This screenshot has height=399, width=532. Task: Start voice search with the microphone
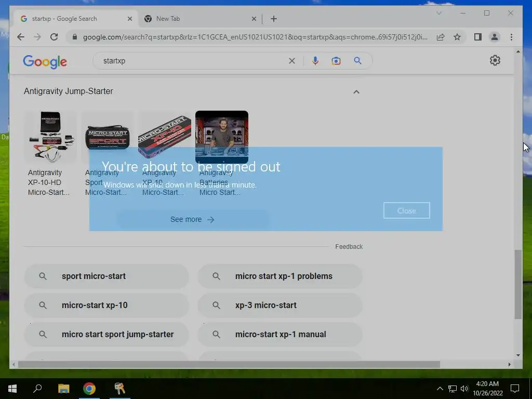tap(315, 61)
